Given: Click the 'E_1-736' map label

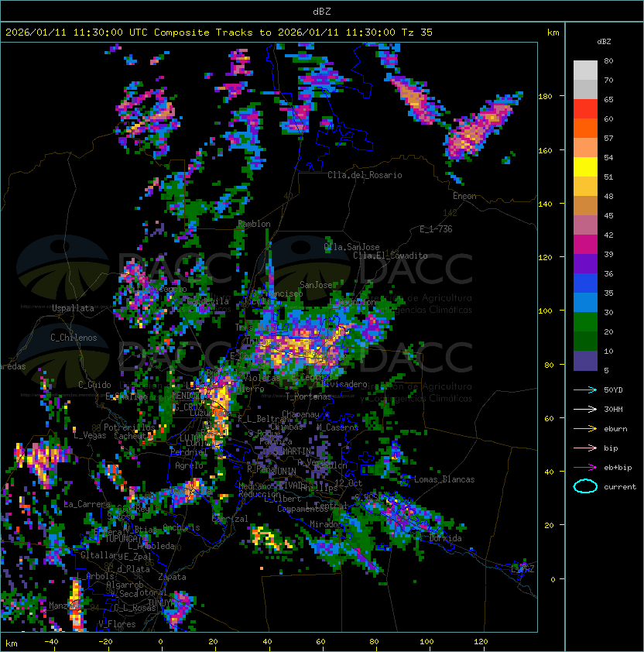Looking at the screenshot, I should [436, 229].
